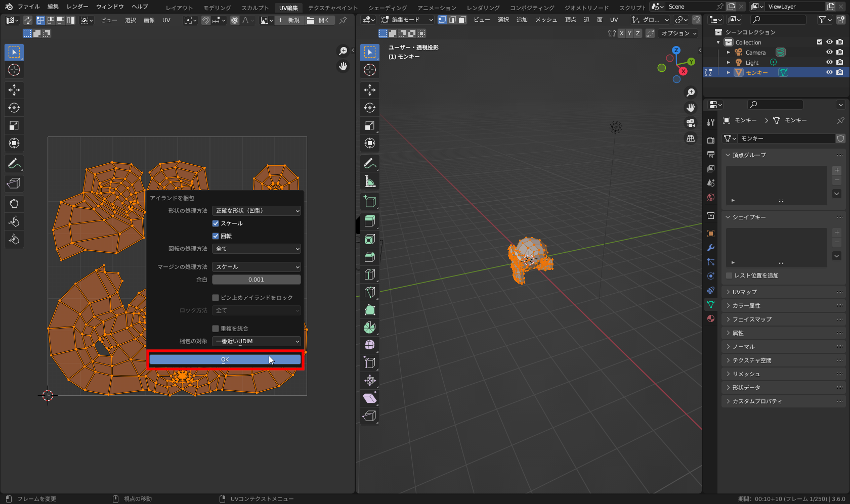Choose the Measure tool in 3D viewport

pos(370,181)
